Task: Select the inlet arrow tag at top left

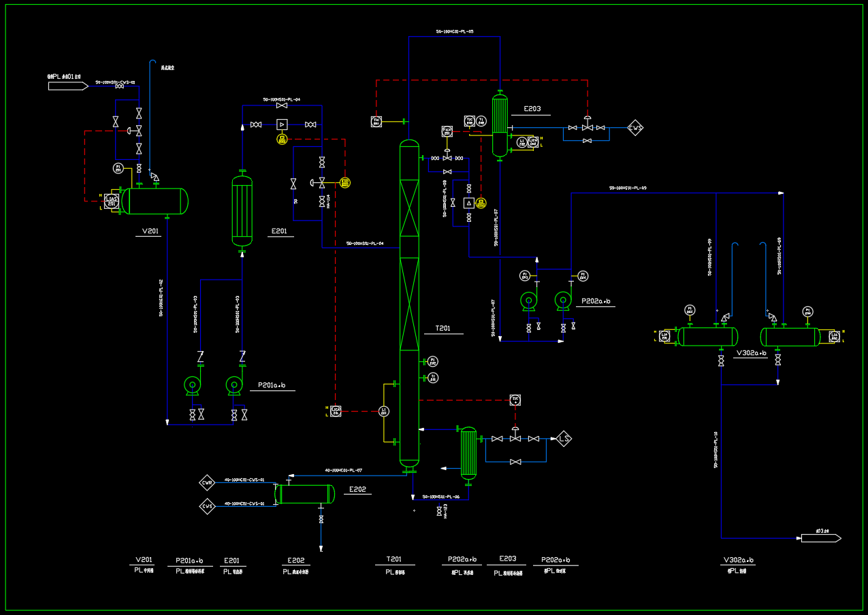Action: point(68,86)
